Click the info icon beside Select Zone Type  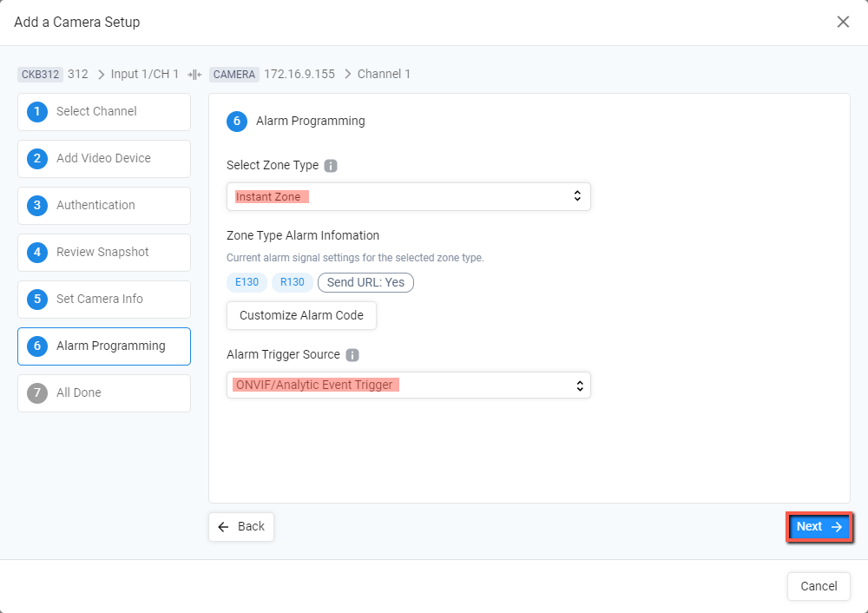pyautogui.click(x=331, y=166)
